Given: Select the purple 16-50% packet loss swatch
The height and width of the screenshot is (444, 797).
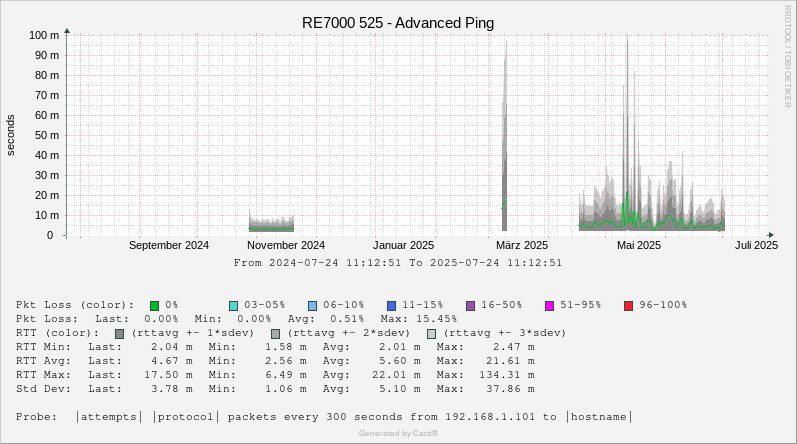Looking at the screenshot, I should (470, 305).
